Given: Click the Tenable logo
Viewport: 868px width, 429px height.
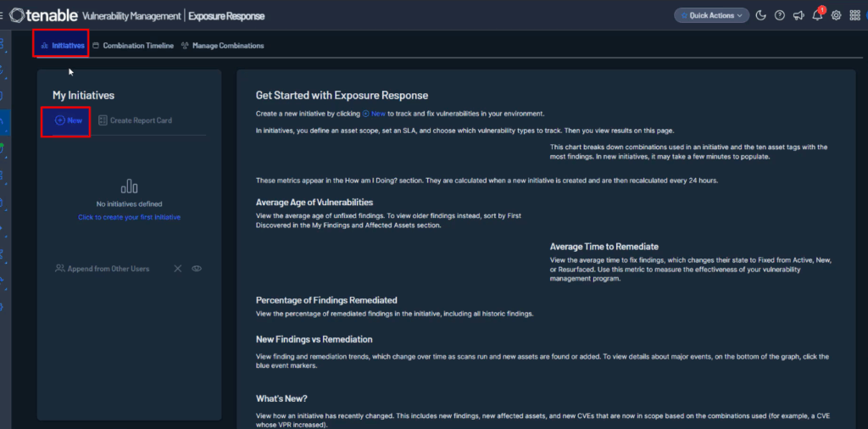Looking at the screenshot, I should pos(44,15).
